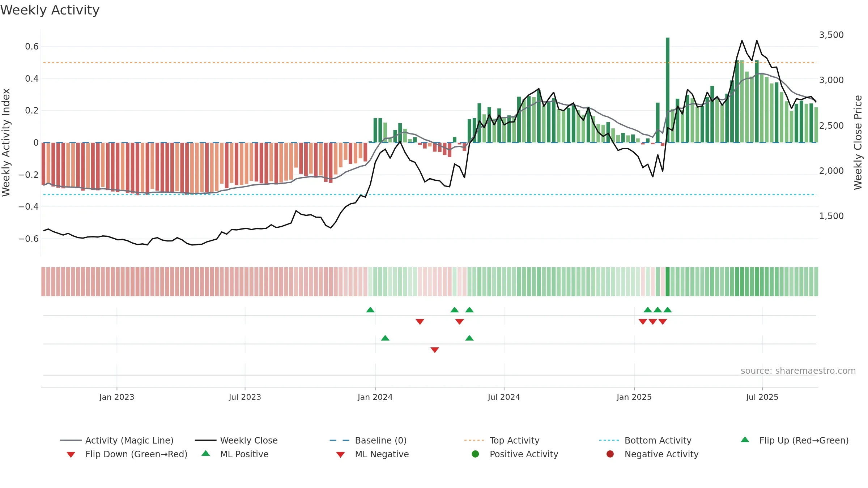868x488 pixels.
Task: Click the Top Activity legend dotted line
Action: point(474,440)
